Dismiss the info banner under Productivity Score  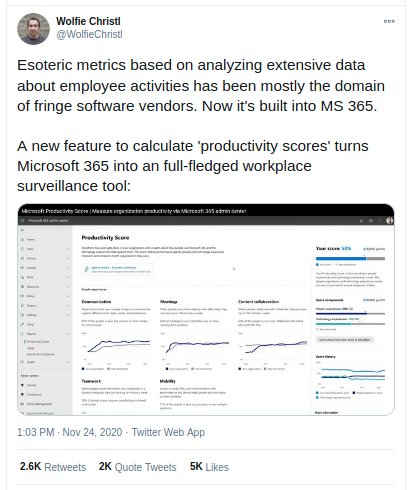click(234, 269)
